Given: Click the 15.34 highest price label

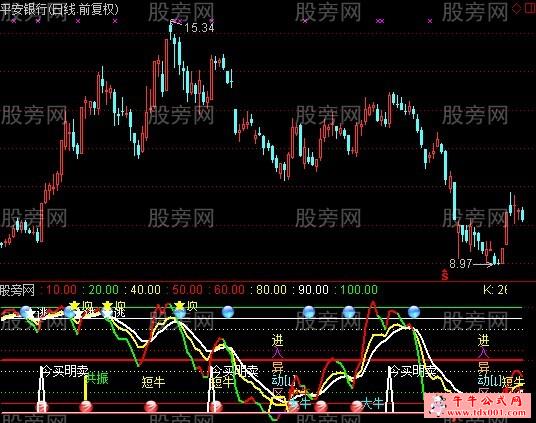Looking at the screenshot, I should click(199, 28).
